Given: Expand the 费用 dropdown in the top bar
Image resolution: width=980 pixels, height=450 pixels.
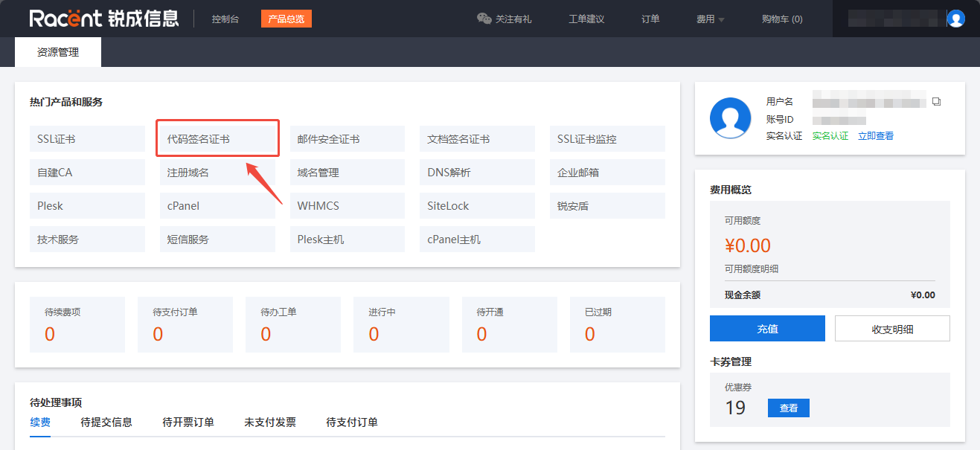Looking at the screenshot, I should coord(709,19).
